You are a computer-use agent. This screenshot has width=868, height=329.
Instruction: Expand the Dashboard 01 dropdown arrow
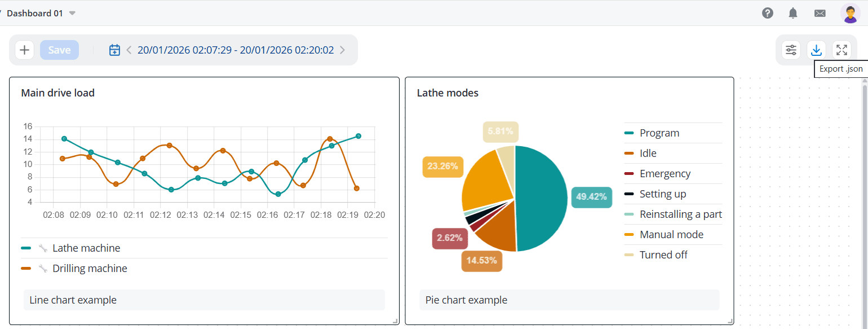[x=72, y=14]
